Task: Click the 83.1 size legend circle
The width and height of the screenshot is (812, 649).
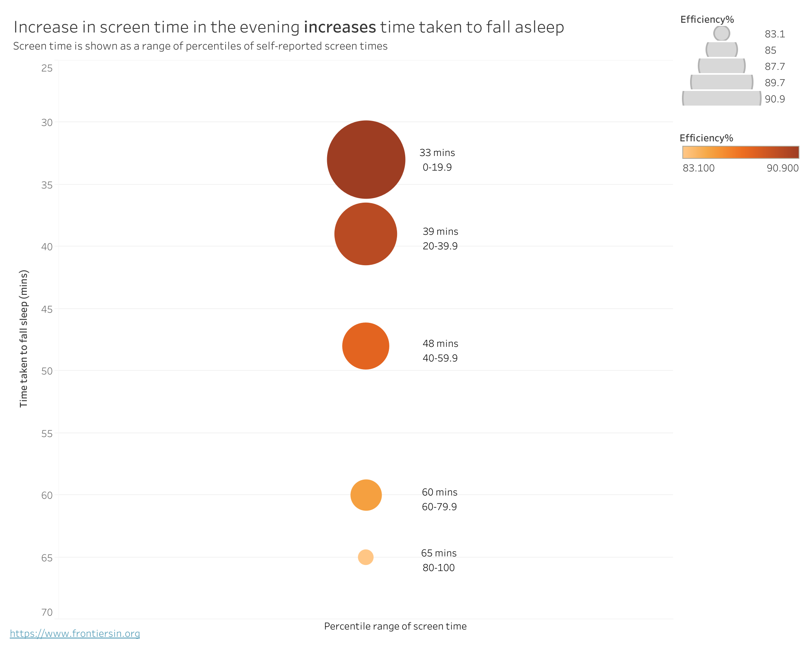Action: pyautogui.click(x=722, y=34)
